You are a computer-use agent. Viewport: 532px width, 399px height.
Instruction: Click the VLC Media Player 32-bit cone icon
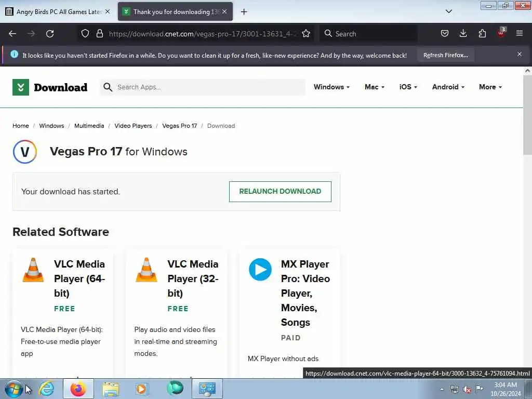[146, 270]
